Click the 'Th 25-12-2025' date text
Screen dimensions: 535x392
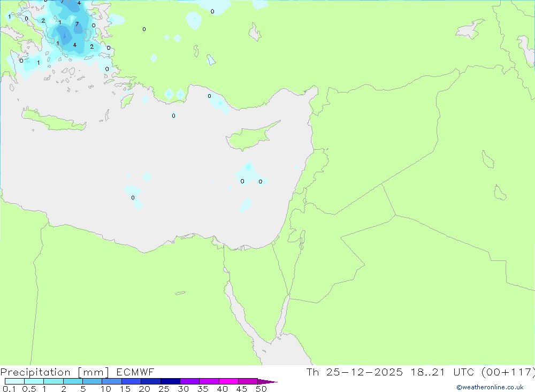point(354,372)
